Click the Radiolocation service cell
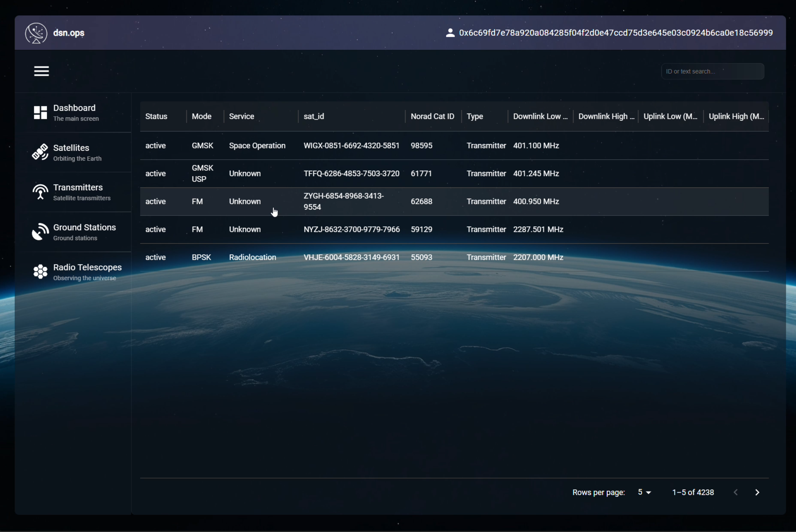Screen dimensions: 796x532 [252, 257]
